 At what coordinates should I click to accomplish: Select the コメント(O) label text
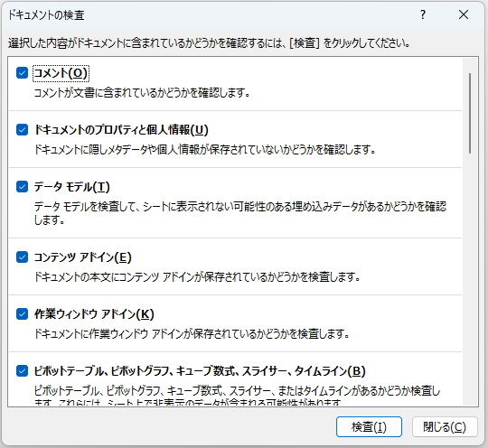61,73
